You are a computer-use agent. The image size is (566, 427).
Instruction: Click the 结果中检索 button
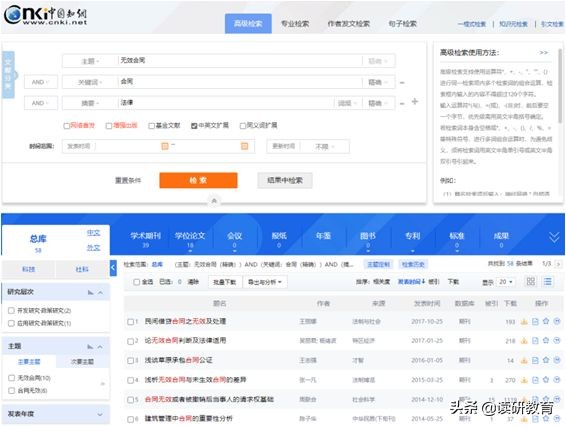[x=285, y=180]
